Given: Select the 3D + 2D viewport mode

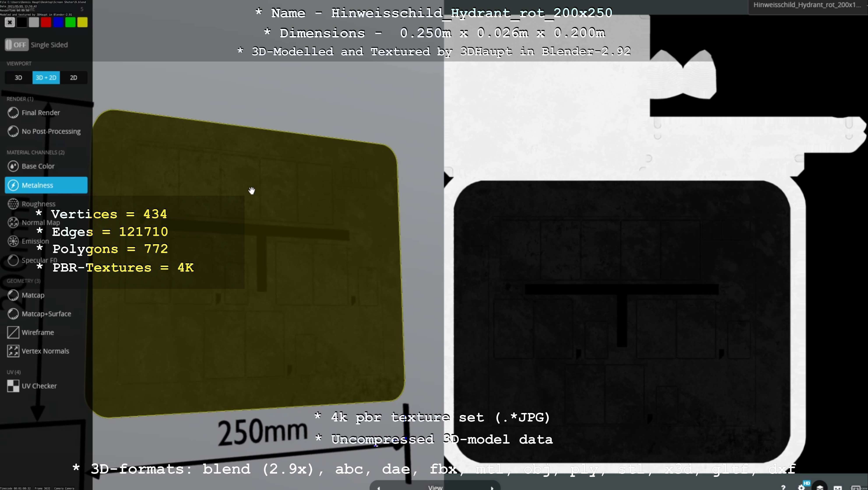Looking at the screenshot, I should (x=46, y=77).
